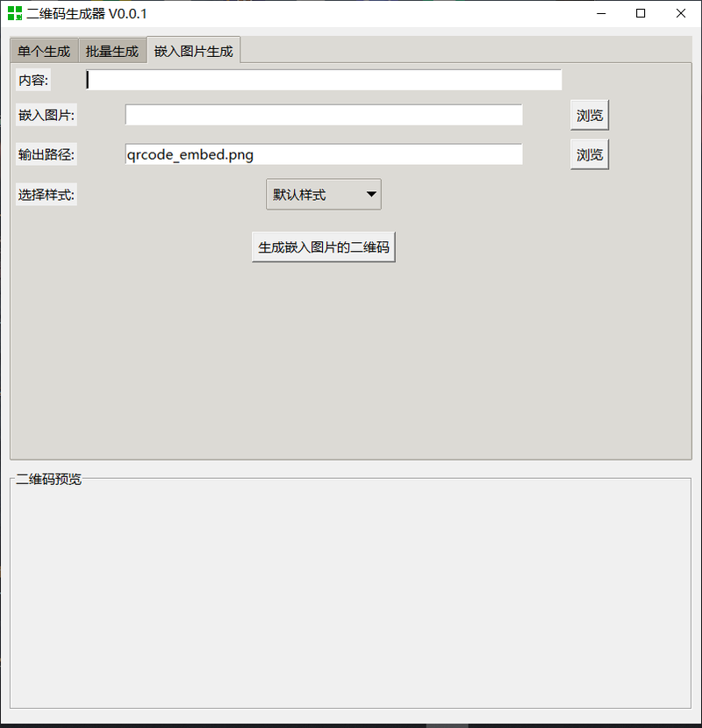Screen dimensions: 702x728
Task: Click the 嵌入图片 path input field
Action: coord(324,115)
